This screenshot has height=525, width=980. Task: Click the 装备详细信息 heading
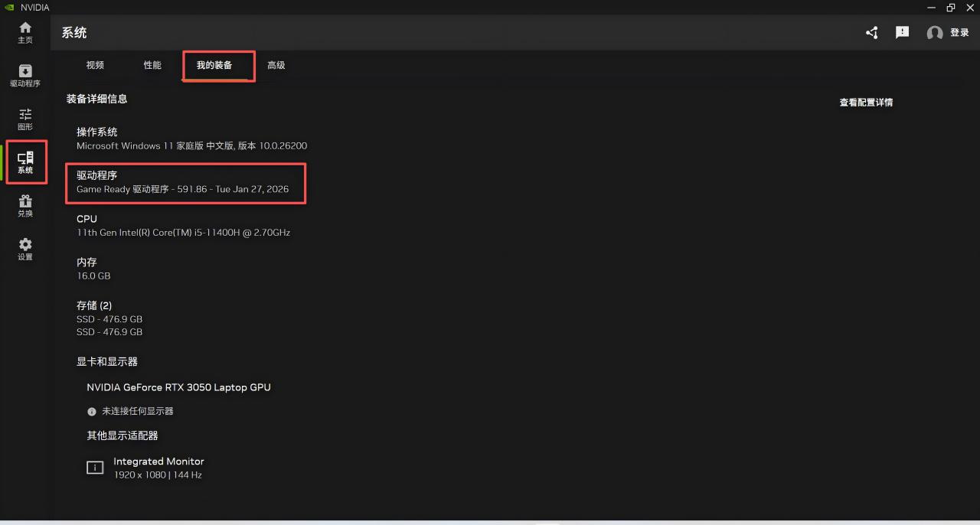tap(97, 99)
